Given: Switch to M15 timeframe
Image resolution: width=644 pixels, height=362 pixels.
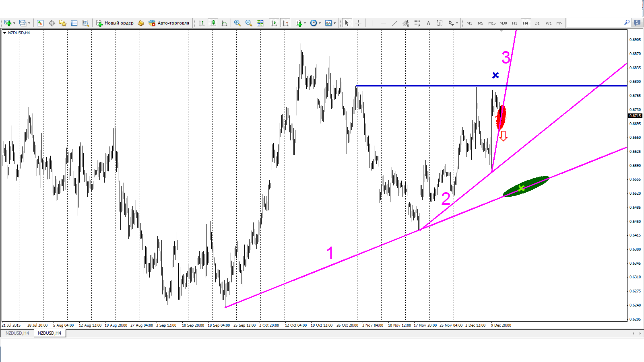Looking at the screenshot, I should pos(492,23).
